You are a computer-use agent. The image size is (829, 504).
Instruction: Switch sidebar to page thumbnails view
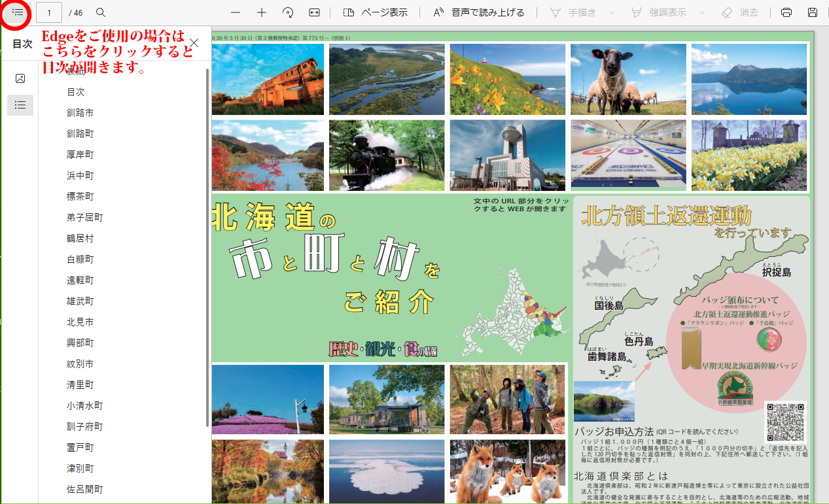20,78
